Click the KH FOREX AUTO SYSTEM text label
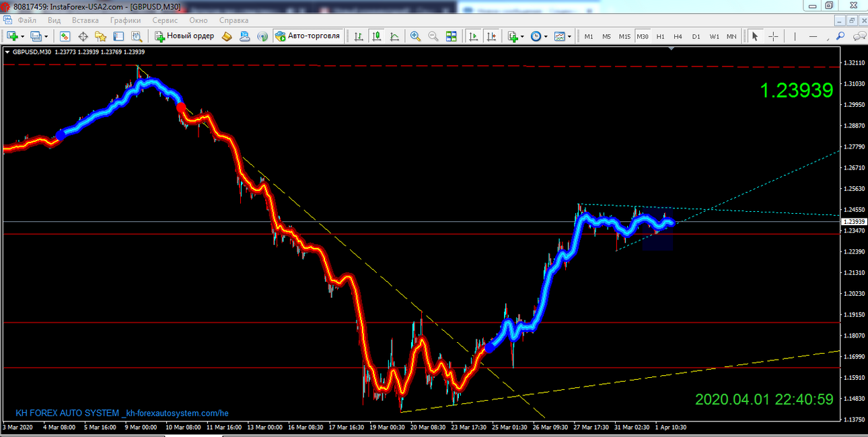This screenshot has width=868, height=437. pos(122,413)
